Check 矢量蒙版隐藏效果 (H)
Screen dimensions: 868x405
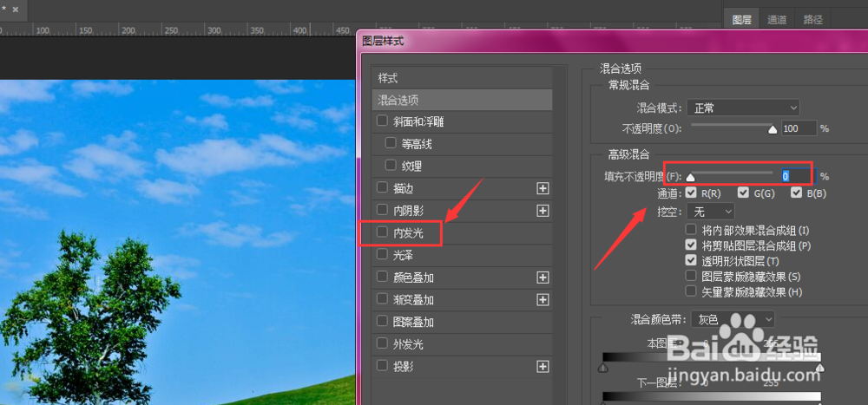pos(691,291)
